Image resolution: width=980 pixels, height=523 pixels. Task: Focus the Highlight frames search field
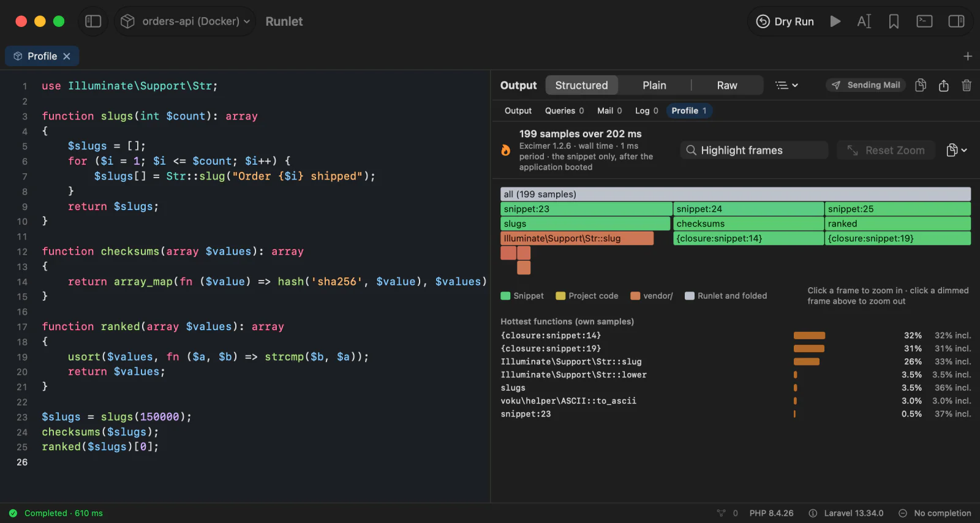point(754,150)
